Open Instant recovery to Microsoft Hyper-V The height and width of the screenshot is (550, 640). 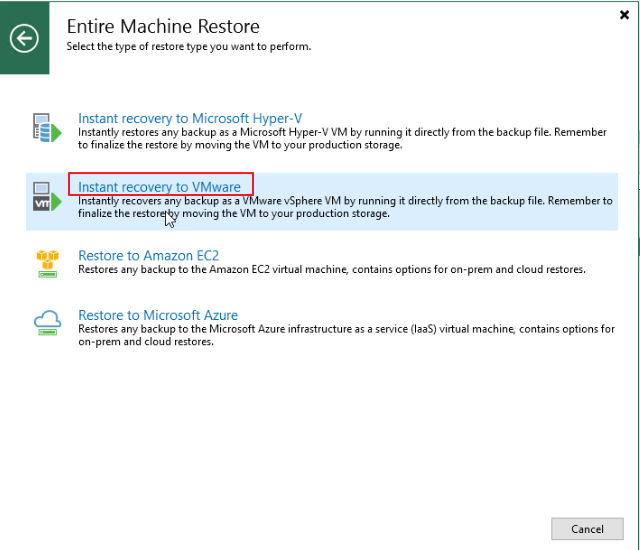pos(190,118)
